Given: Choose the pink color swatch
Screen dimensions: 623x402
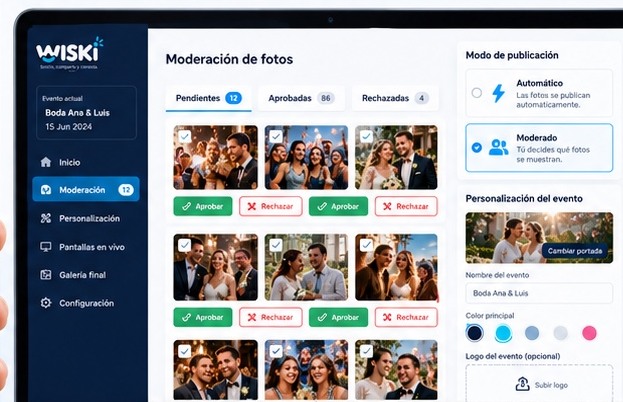Looking at the screenshot, I should point(589,333).
